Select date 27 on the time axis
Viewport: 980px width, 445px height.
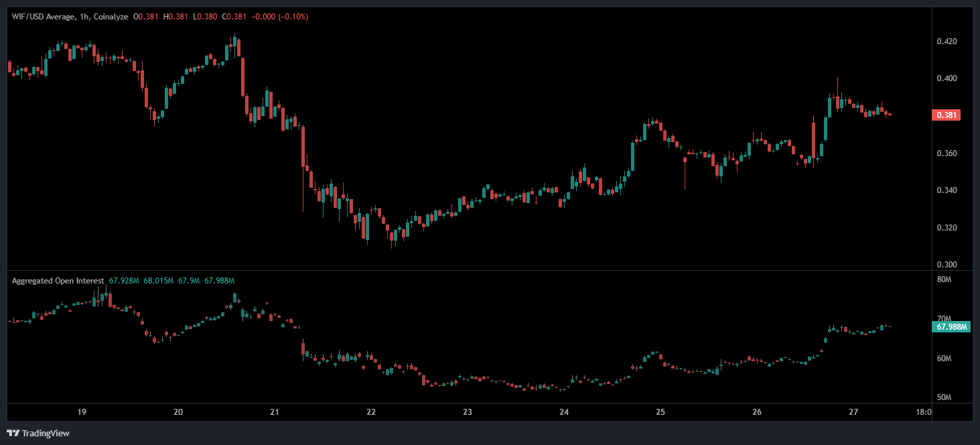pos(853,412)
